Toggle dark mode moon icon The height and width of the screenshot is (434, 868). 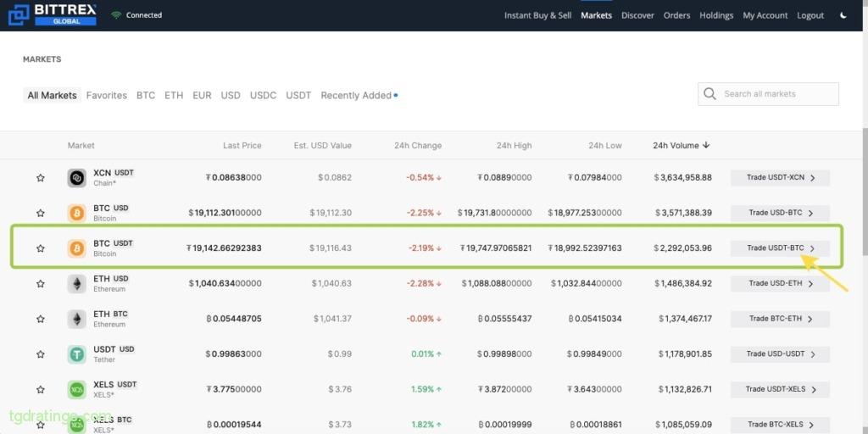click(x=843, y=15)
